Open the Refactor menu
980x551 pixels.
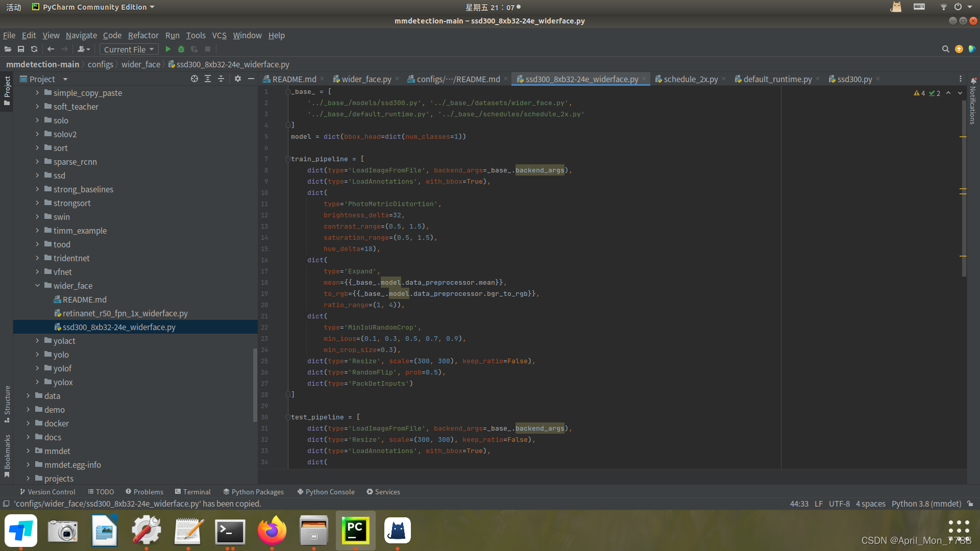click(x=143, y=35)
